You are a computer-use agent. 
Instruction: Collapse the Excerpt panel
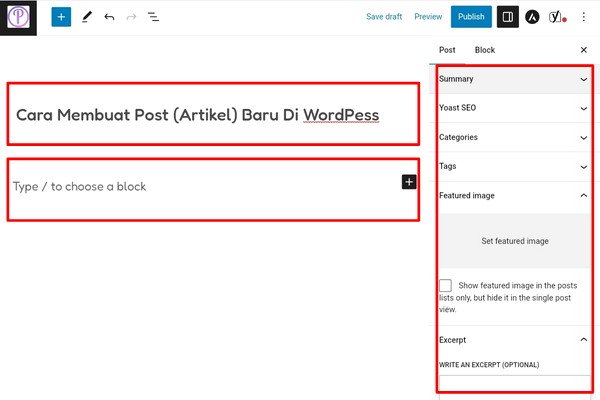[513, 340]
